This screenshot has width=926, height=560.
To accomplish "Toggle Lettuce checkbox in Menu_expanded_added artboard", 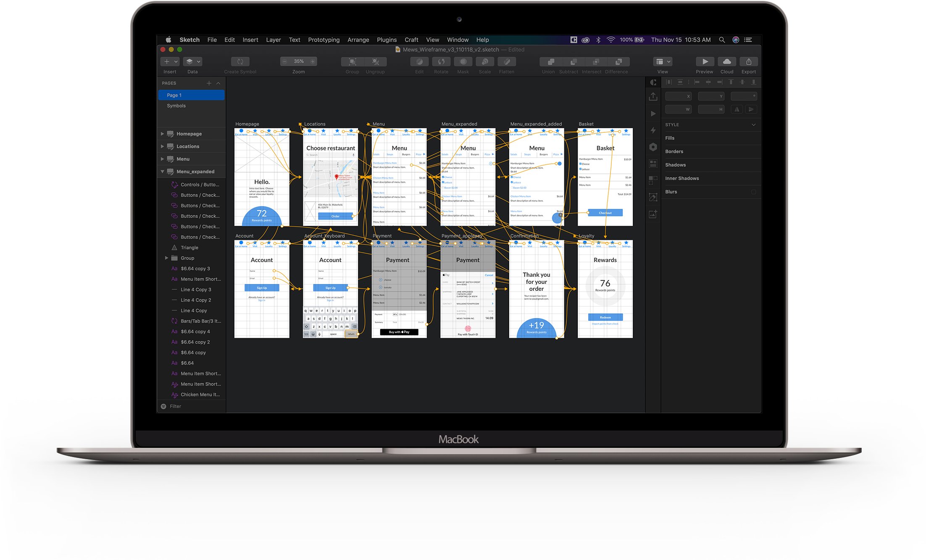I will (512, 182).
